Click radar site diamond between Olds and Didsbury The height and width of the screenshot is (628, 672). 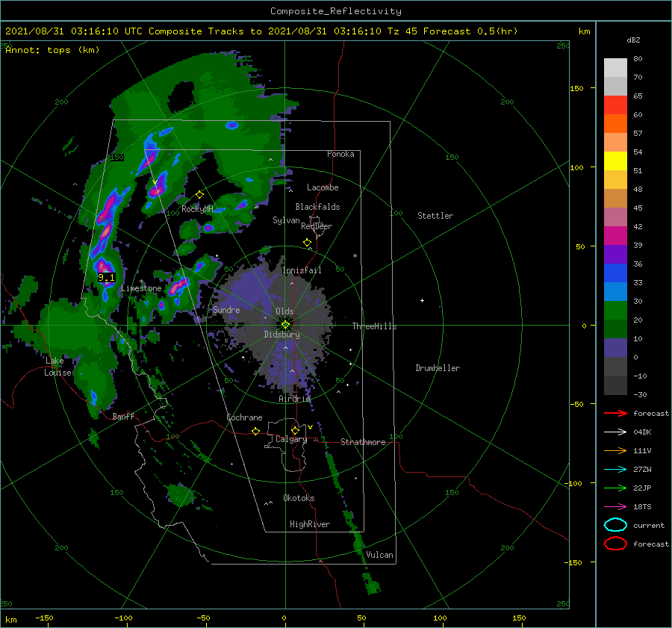[285, 325]
